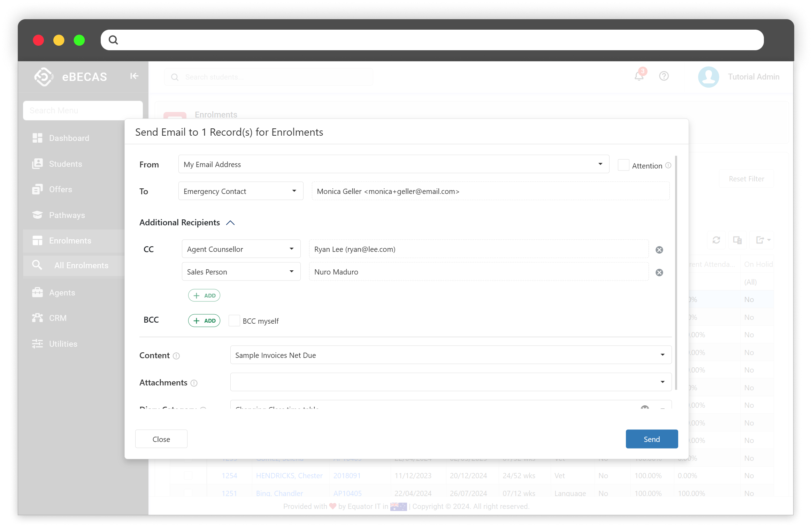Image resolution: width=812 pixels, height=526 pixels.
Task: Click the Monica Geller recipient field
Action: click(490, 191)
